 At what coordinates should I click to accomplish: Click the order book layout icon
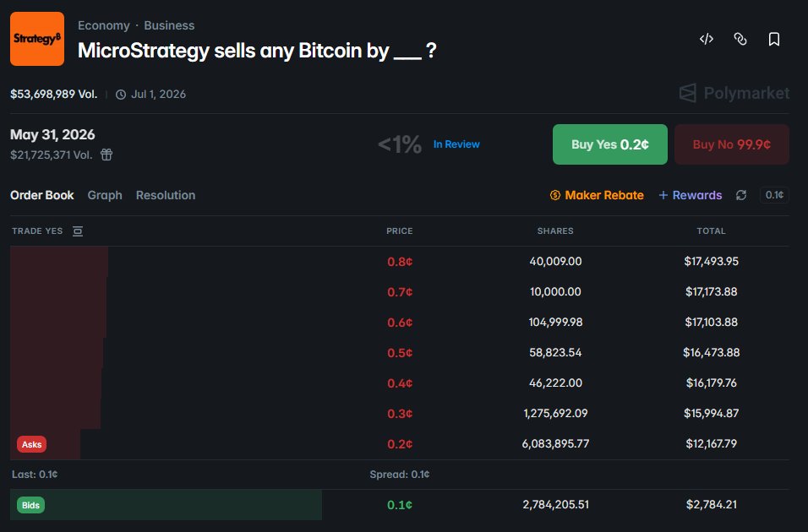[78, 231]
